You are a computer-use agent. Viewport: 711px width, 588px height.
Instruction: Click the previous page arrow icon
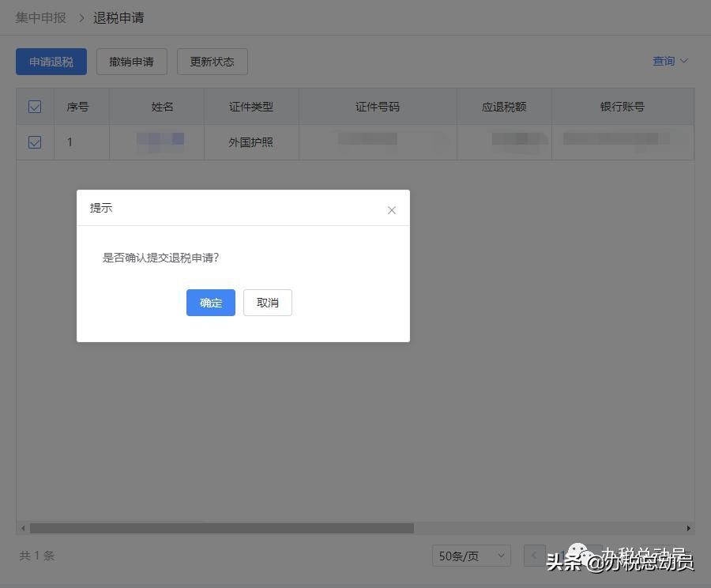coord(534,556)
